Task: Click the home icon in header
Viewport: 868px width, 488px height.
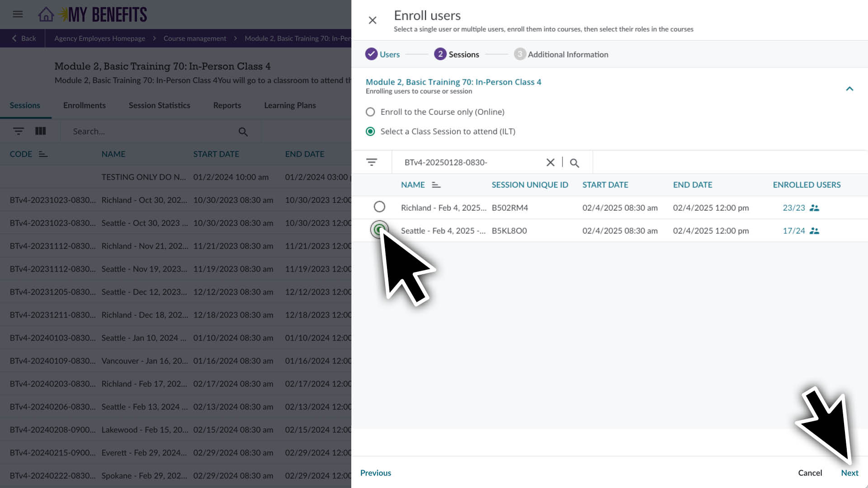Action: [x=46, y=14]
